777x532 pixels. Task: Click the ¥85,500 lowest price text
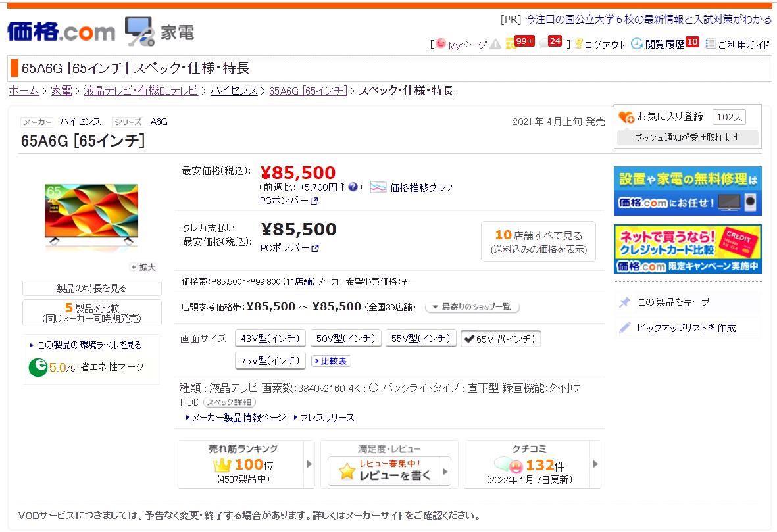click(x=298, y=172)
